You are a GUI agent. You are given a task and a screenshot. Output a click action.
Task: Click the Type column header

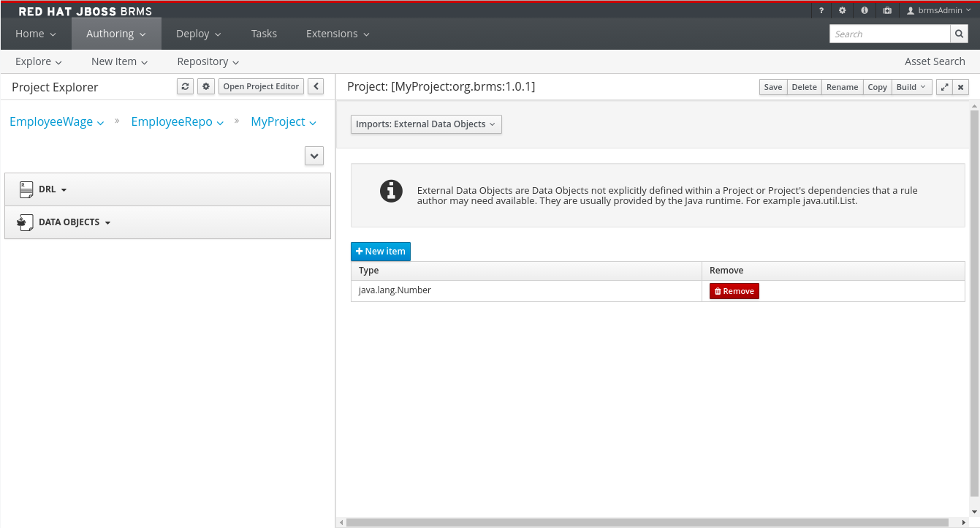click(526, 271)
